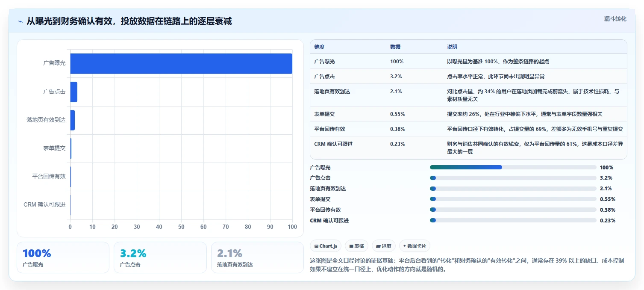The height and width of the screenshot is (290, 644).
Task: Select the 漏斗转化 tag in header
Action: click(615, 19)
